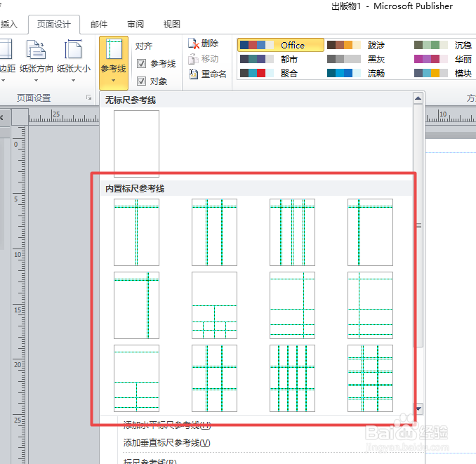This screenshot has width=476, height=464.
Task: Expand the 纸张大小 dropdown arrow
Action: click(73, 81)
